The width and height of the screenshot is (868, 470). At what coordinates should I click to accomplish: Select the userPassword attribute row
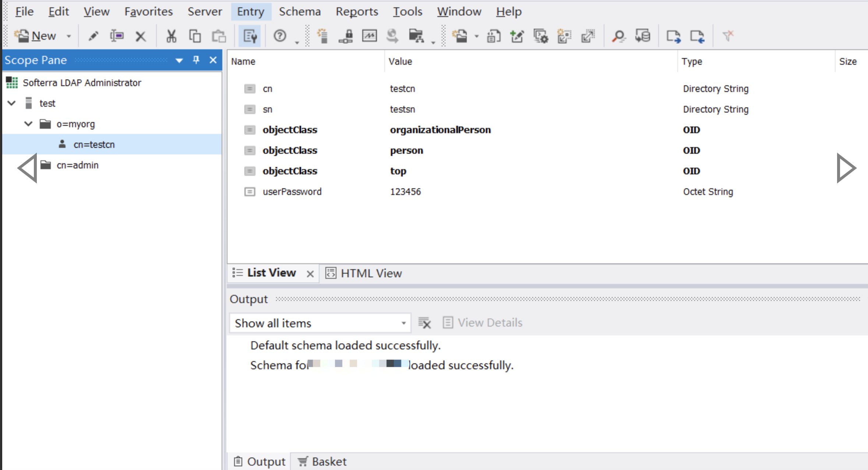(292, 192)
